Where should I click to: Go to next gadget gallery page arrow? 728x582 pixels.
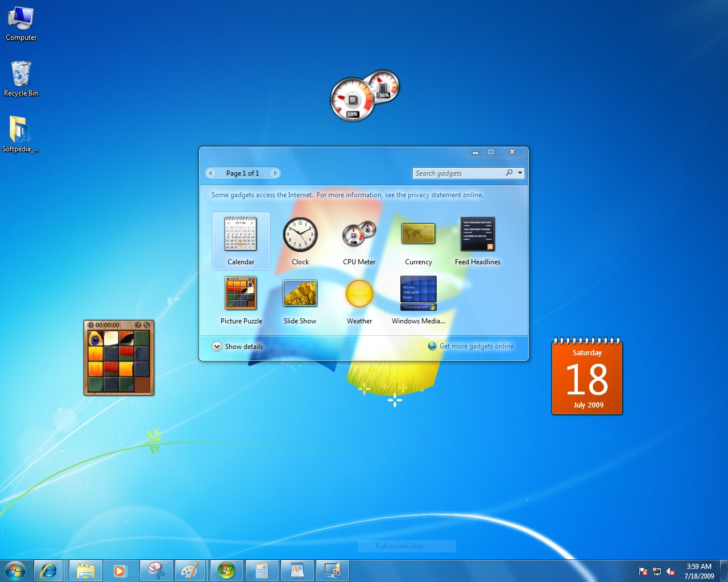click(275, 173)
